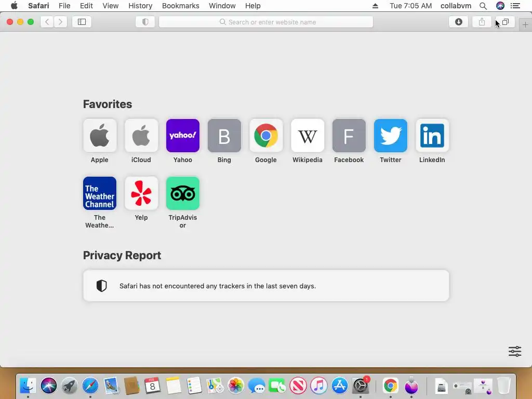Viewport: 532px width, 399px height.
Task: Open Notification Center from menu bar
Action: (x=515, y=6)
